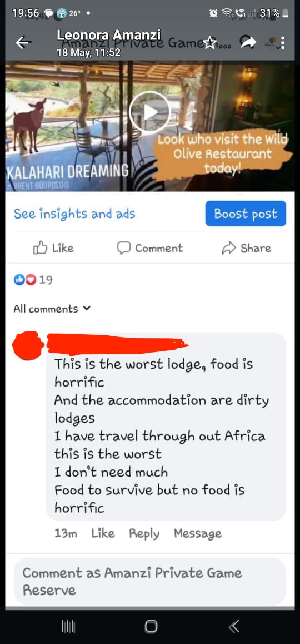The image size is (300, 644).
Task: Tap the thumbs-up Like icon on post
Action: [x=40, y=248]
